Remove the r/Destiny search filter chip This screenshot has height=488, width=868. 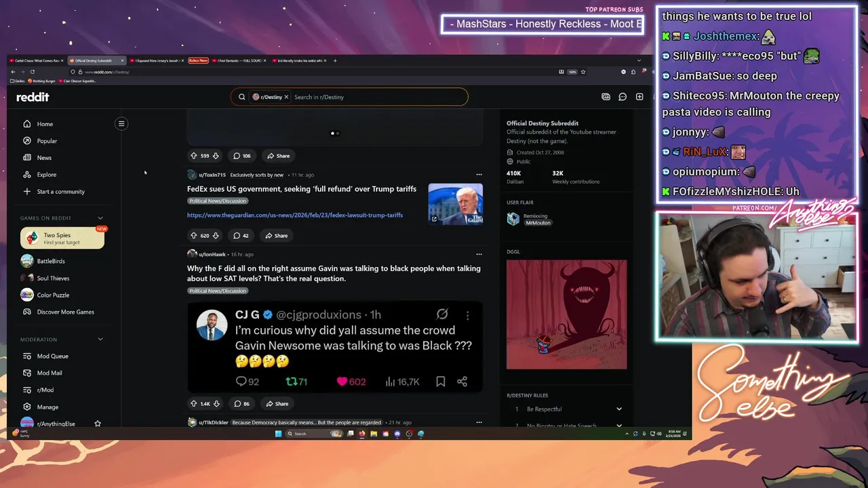click(x=286, y=97)
